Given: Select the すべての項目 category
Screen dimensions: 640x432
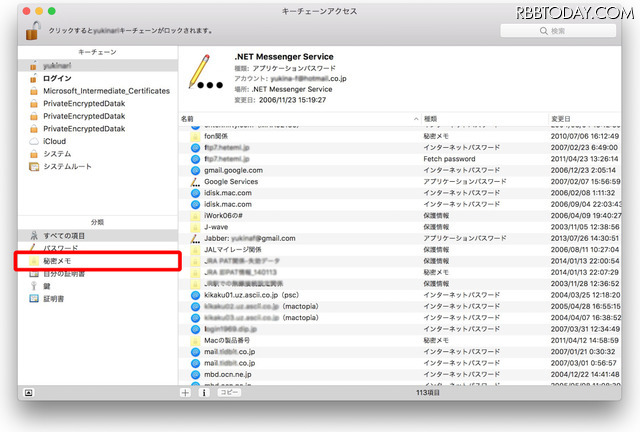Looking at the screenshot, I should coord(98,236).
